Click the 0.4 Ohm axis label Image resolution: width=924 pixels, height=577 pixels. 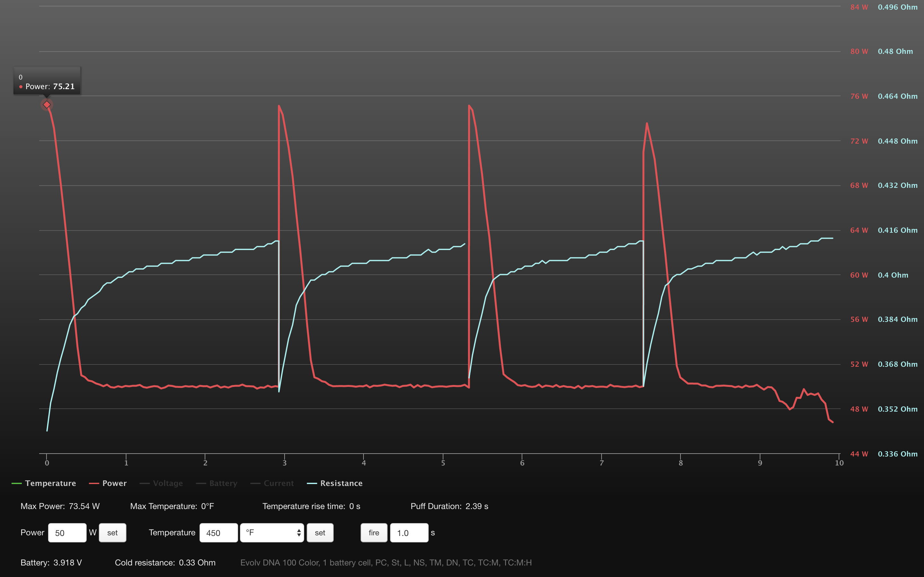pos(893,275)
